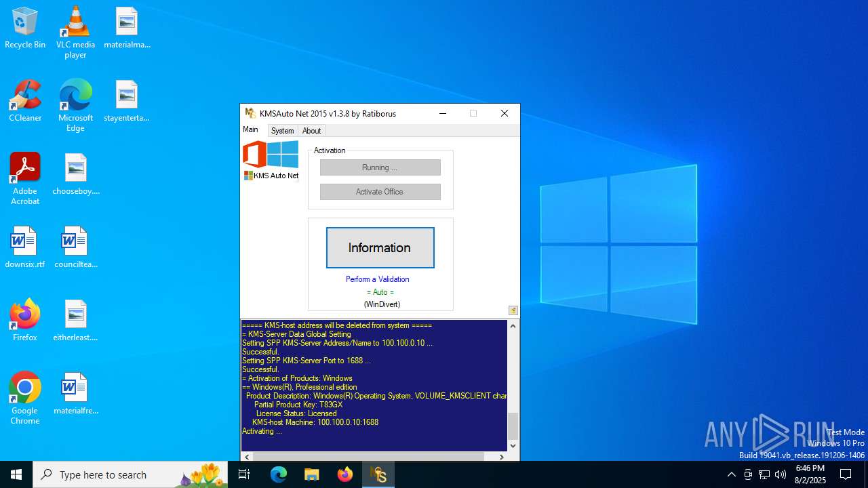Click the Office logo in KMSAuto

click(x=254, y=155)
